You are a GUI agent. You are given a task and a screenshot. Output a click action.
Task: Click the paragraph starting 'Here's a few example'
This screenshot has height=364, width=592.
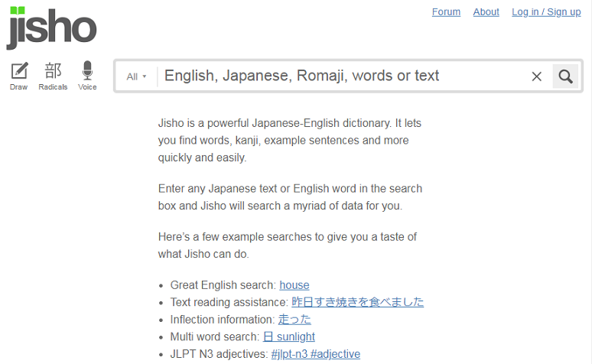tap(288, 245)
